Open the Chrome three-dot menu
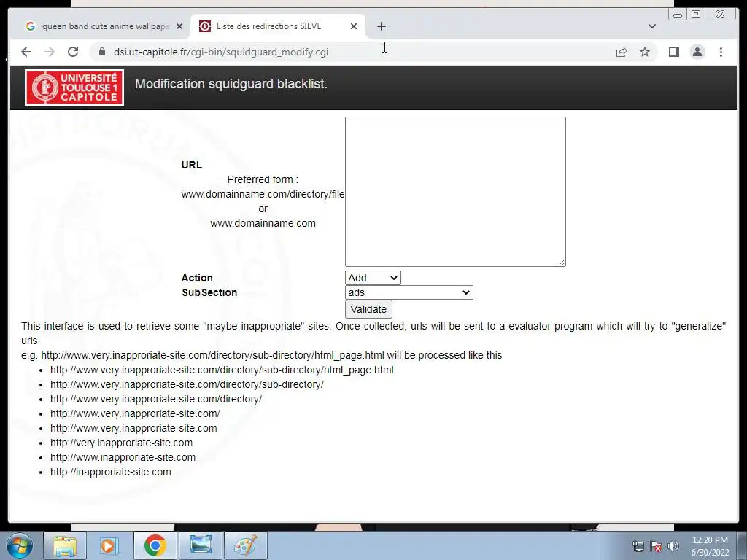The width and height of the screenshot is (747, 560). 721,52
